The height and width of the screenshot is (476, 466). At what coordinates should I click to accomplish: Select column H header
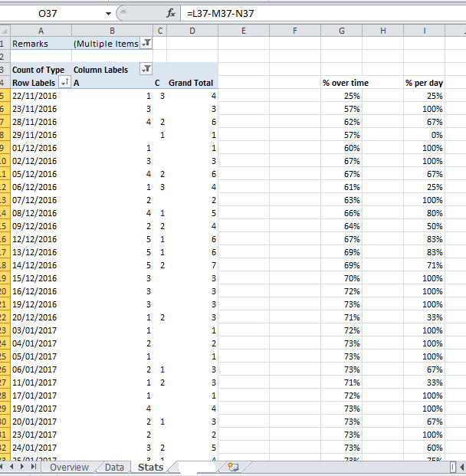(x=382, y=31)
